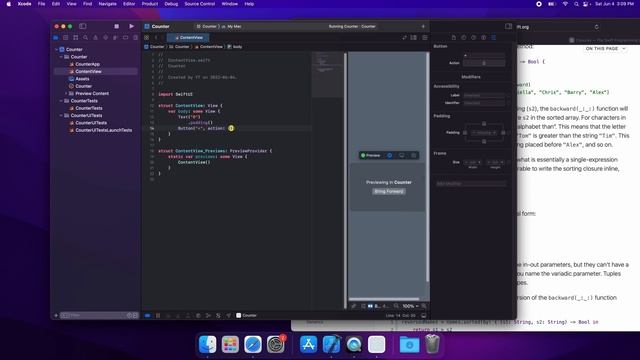Open the Project navigator tab
640x360 pixels.
[x=56, y=38]
